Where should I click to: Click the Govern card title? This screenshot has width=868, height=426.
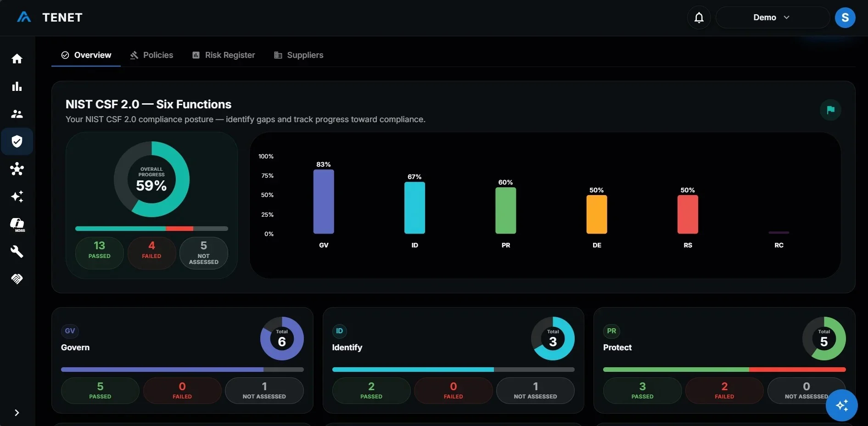(75, 348)
